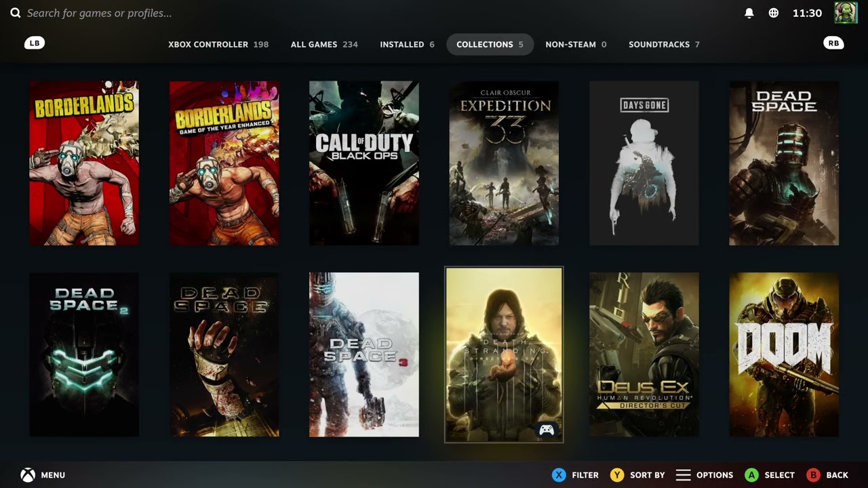Screen dimensions: 868x488
Task: Click the FILTER label
Action: click(585, 475)
